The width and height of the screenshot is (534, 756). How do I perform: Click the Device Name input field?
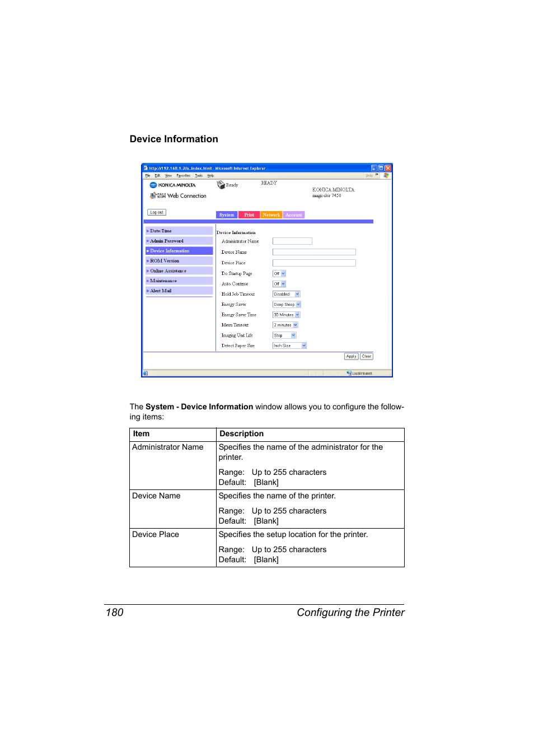(x=314, y=252)
